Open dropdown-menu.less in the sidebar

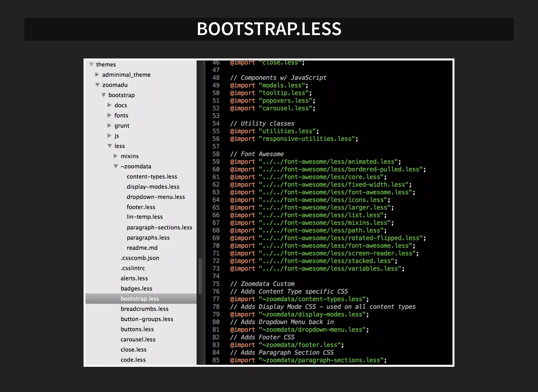(156, 197)
